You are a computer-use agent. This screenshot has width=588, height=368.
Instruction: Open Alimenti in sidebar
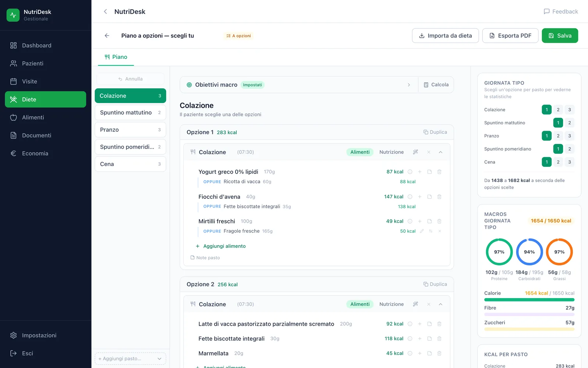46,117
